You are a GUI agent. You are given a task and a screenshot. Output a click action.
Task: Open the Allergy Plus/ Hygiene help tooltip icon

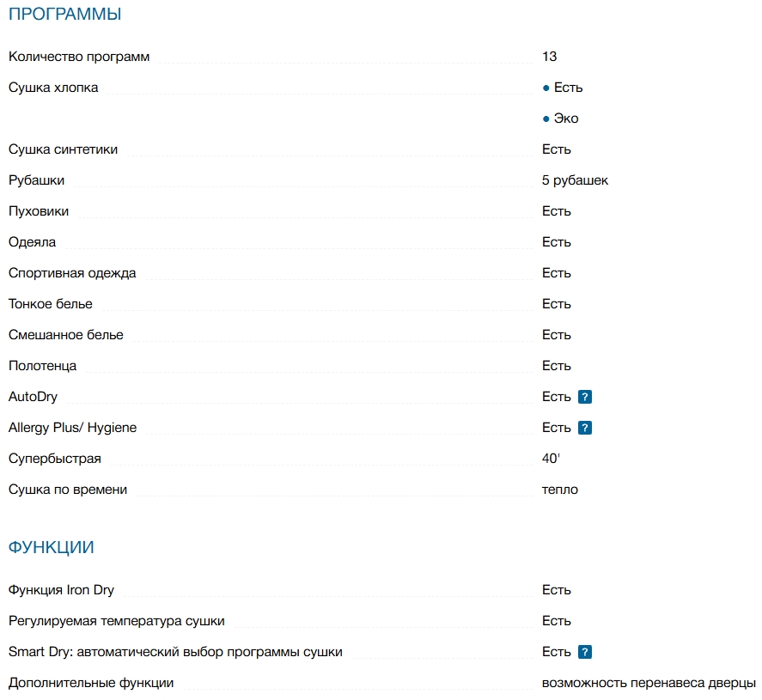(x=585, y=428)
